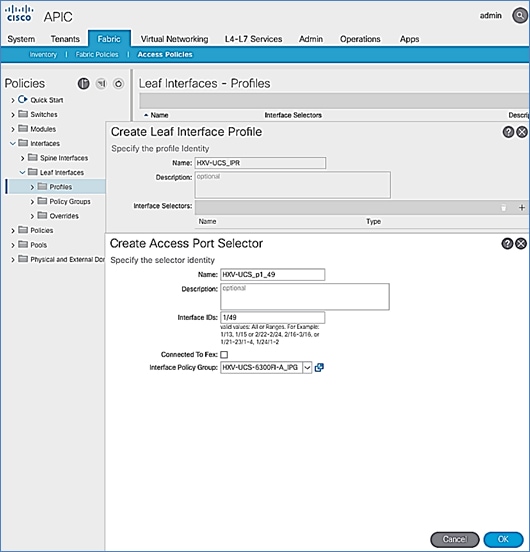
Task: Open the Apps tab
Action: pyautogui.click(x=409, y=39)
